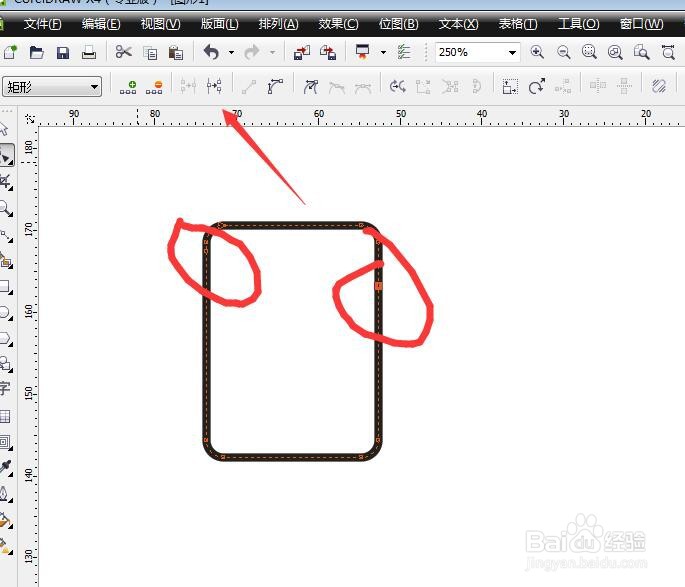The width and height of the screenshot is (685, 587).
Task: Click the Export icon
Action: click(328, 52)
